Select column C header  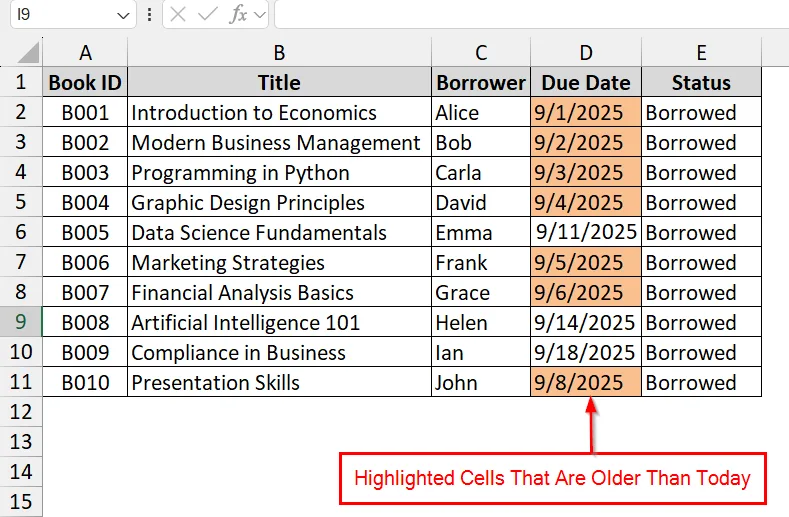481,52
